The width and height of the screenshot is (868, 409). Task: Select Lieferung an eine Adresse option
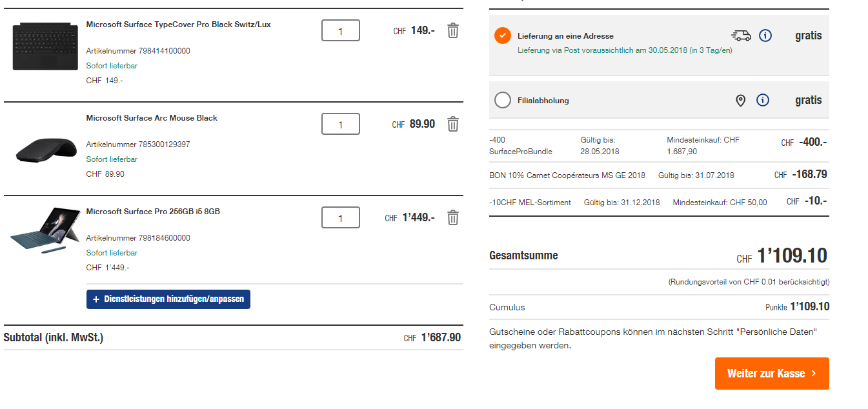pos(503,36)
